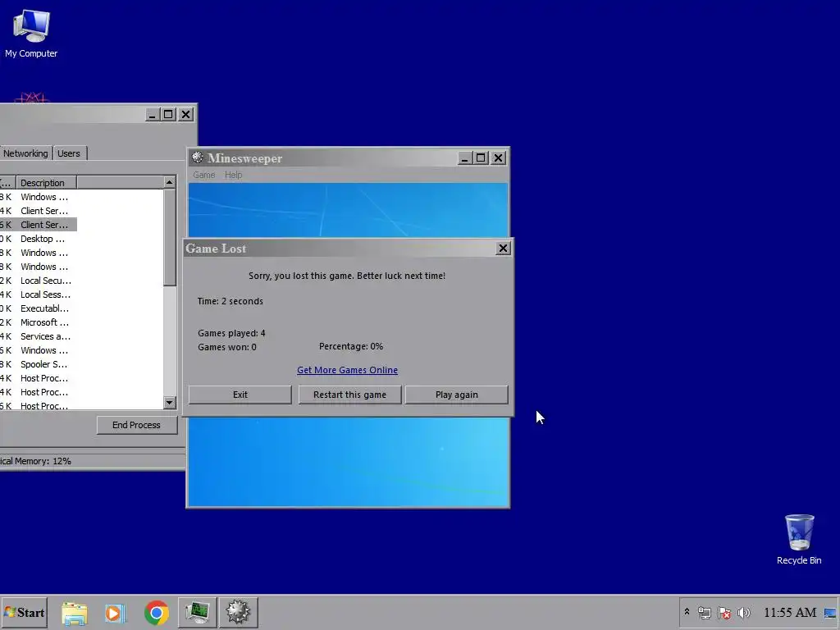840x630 pixels.
Task: Click the volume speaker tray icon
Action: (743, 613)
